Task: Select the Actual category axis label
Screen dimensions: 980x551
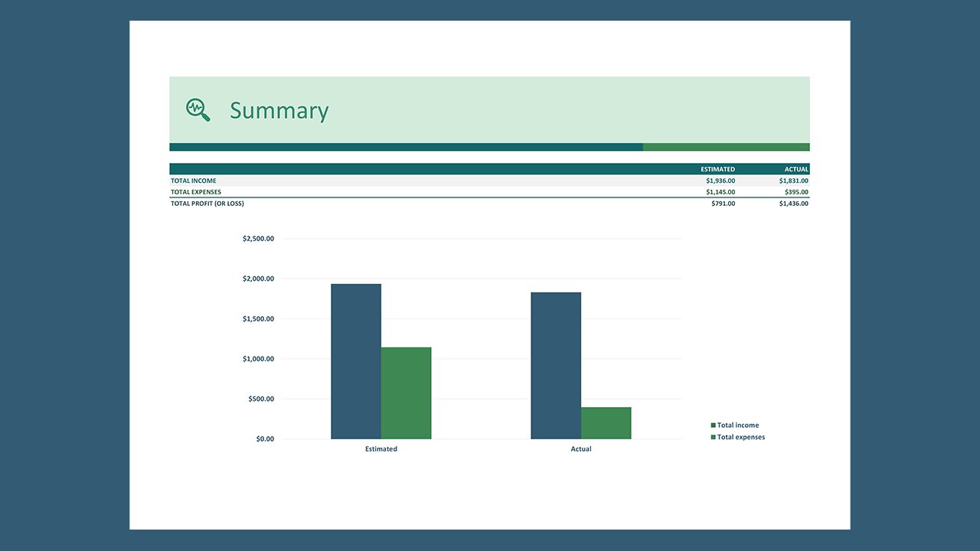Action: pos(581,449)
